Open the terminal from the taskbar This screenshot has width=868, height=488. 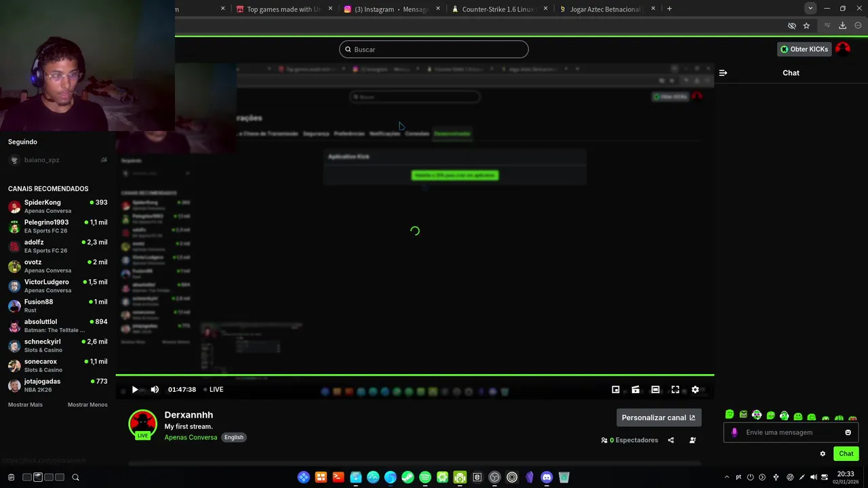338,477
